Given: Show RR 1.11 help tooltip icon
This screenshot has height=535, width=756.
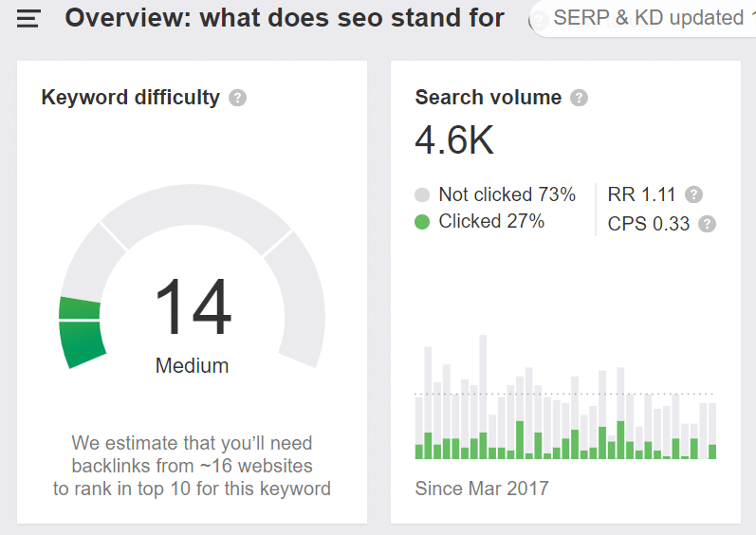Looking at the screenshot, I should pos(693,194).
